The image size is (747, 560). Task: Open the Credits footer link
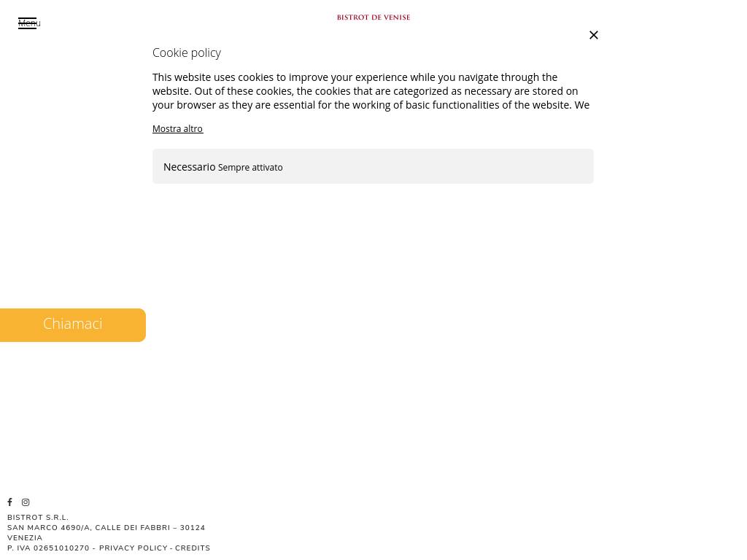[193, 548]
